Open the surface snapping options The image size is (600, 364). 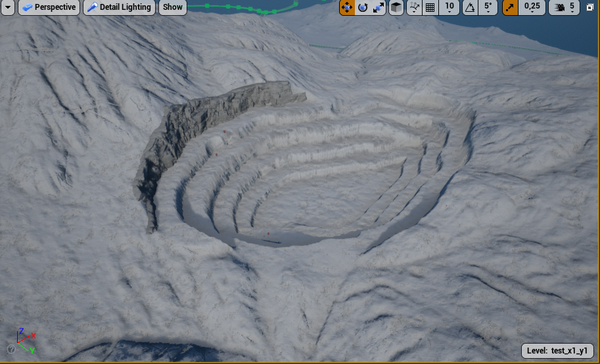click(x=415, y=7)
